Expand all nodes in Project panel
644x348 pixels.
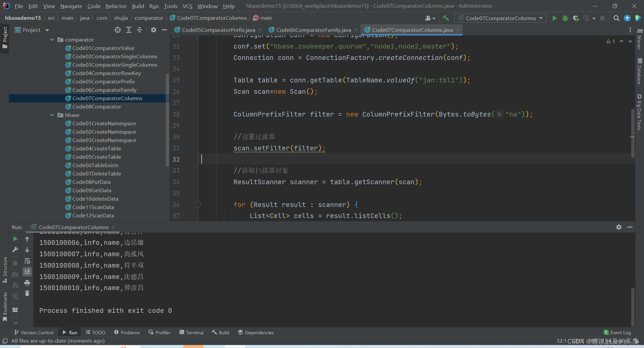[128, 30]
